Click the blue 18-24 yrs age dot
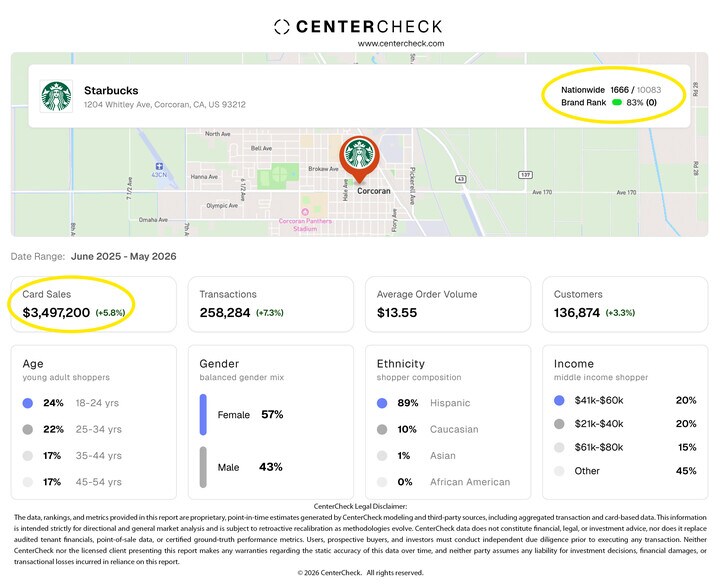This screenshot has width=725, height=588. (28, 403)
